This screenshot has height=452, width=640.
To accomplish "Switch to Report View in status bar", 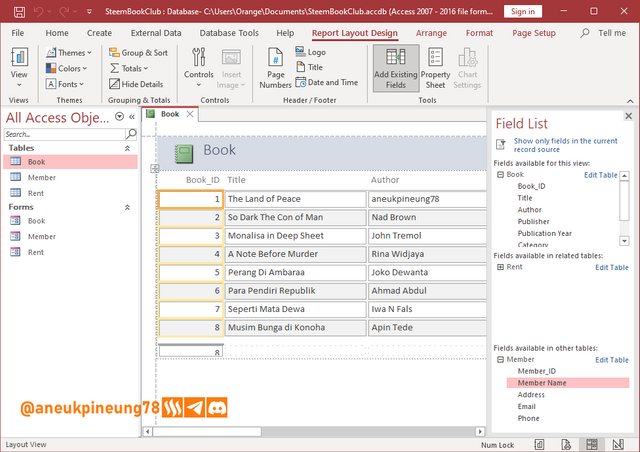I will (539, 444).
